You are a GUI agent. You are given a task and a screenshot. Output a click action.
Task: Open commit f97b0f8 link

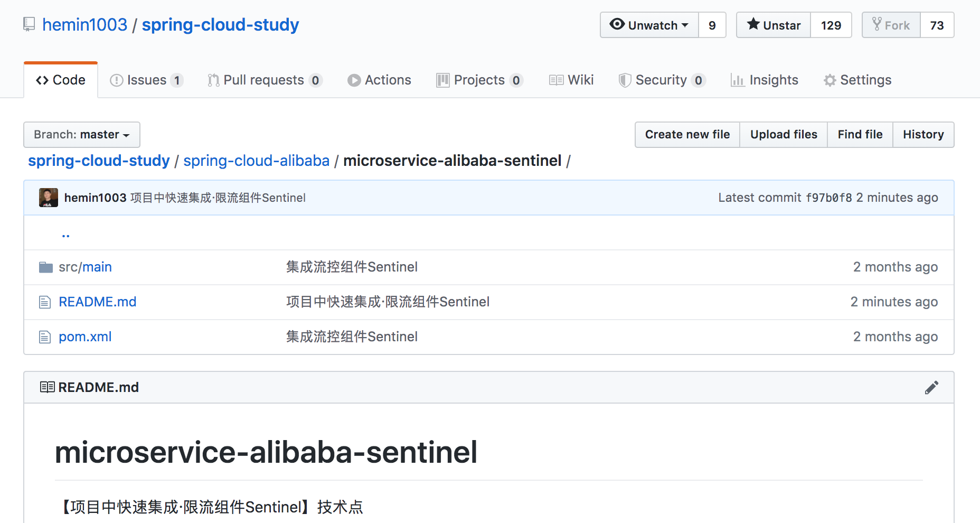pos(828,198)
